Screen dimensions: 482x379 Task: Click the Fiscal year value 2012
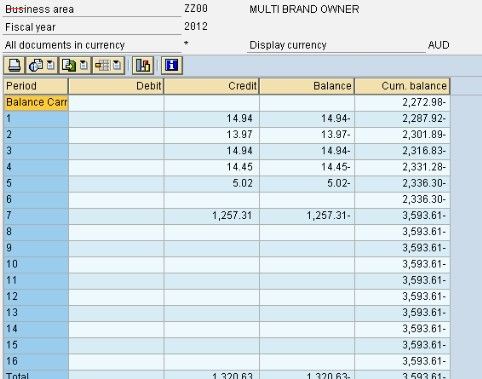point(196,26)
